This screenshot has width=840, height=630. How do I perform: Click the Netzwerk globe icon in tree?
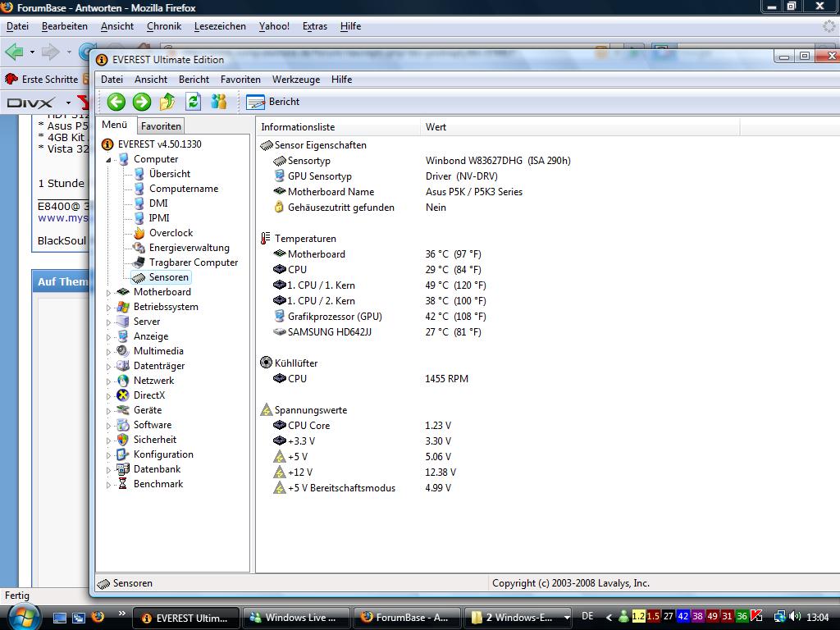tap(123, 381)
